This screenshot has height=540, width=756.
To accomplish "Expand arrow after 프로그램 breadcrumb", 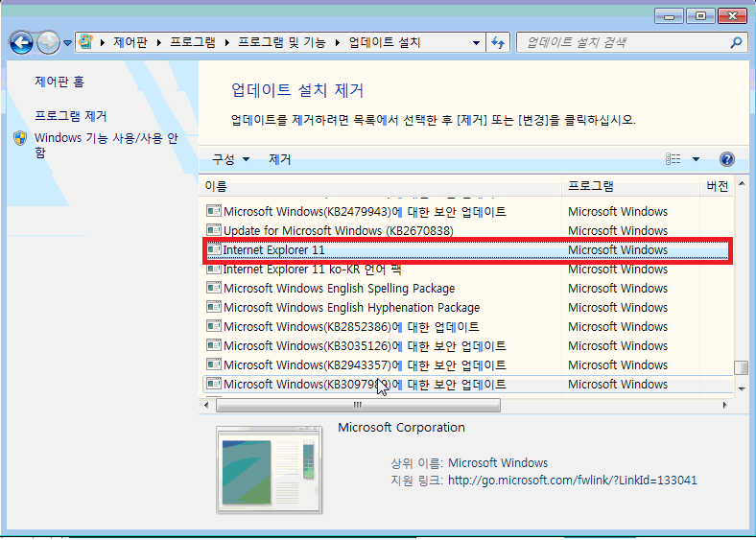I will click(x=226, y=42).
